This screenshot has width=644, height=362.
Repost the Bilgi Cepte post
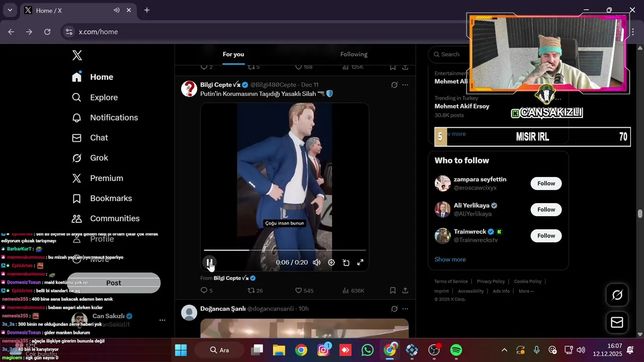(255, 291)
